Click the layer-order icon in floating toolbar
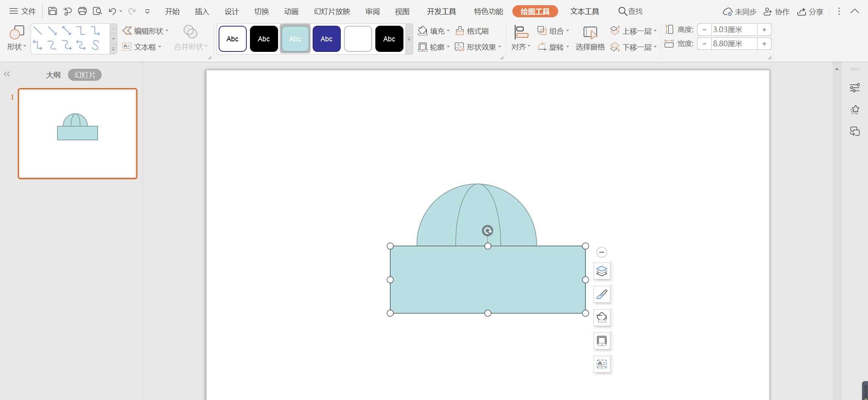 click(601, 271)
